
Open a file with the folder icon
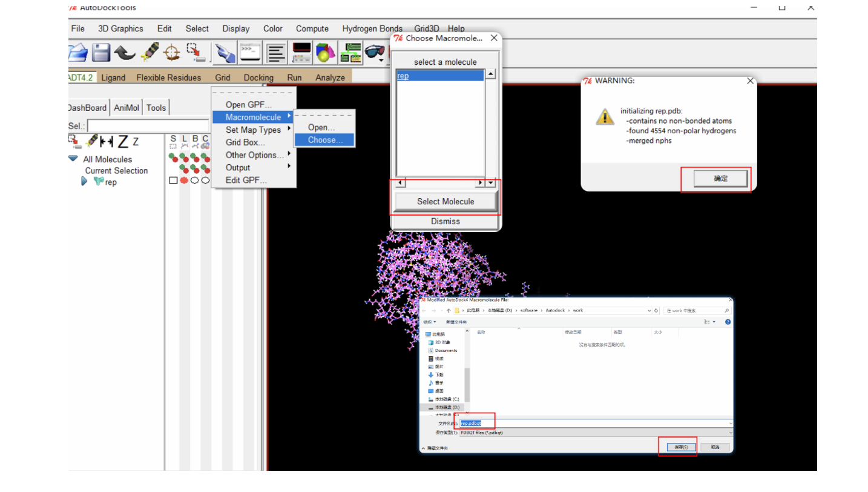(78, 53)
